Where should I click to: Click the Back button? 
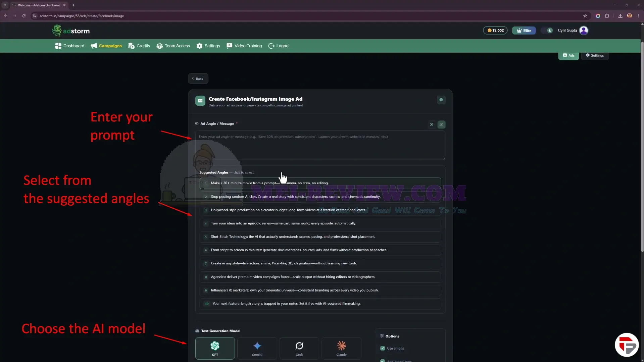coord(198,79)
